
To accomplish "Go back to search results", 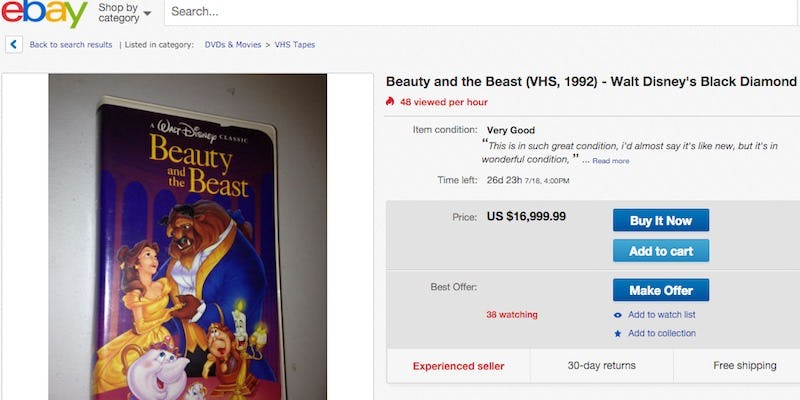I will point(70,45).
